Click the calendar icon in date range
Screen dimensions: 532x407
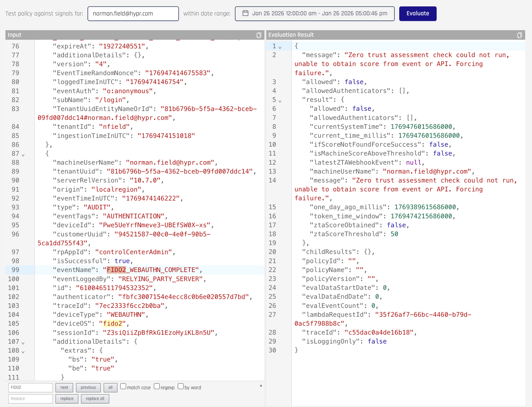[245, 13]
